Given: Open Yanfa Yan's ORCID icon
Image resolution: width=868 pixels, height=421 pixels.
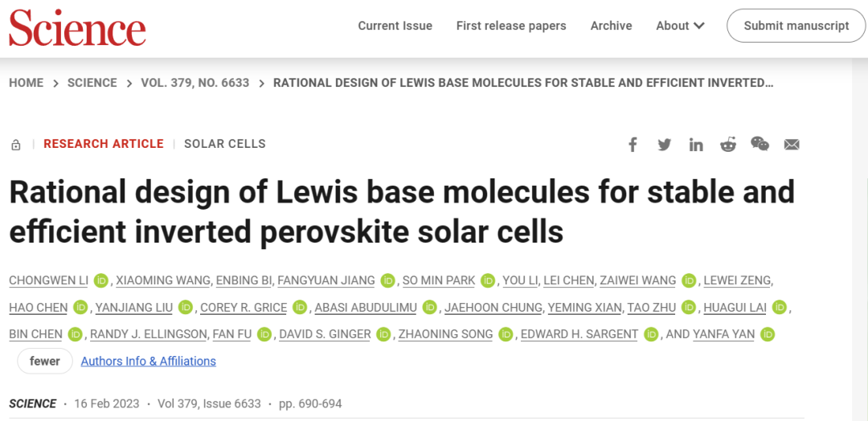Looking at the screenshot, I should coord(767,334).
